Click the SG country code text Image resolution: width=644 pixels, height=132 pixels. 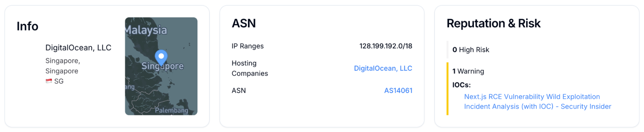tap(59, 81)
